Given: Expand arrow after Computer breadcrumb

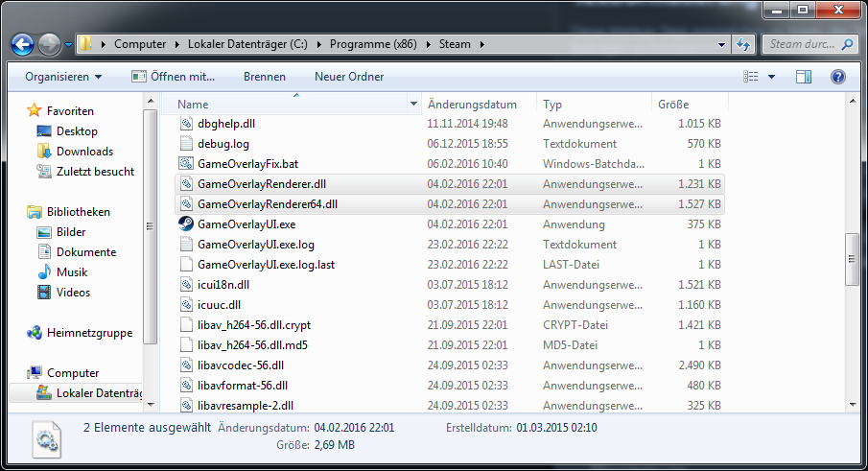Looking at the screenshot, I should point(177,44).
